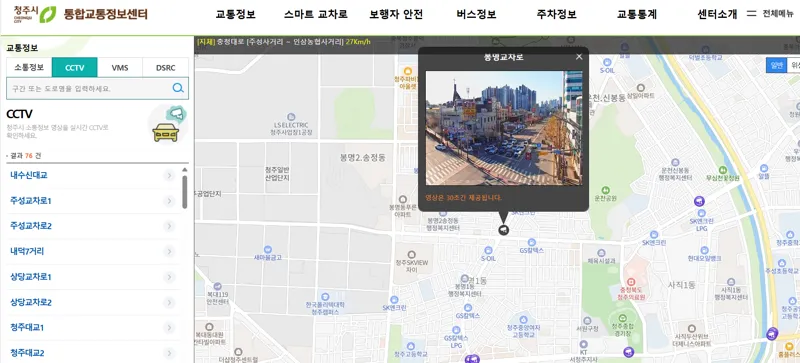
Task: Click the CCTV list scrollbar thumb
Action: pos(185,192)
